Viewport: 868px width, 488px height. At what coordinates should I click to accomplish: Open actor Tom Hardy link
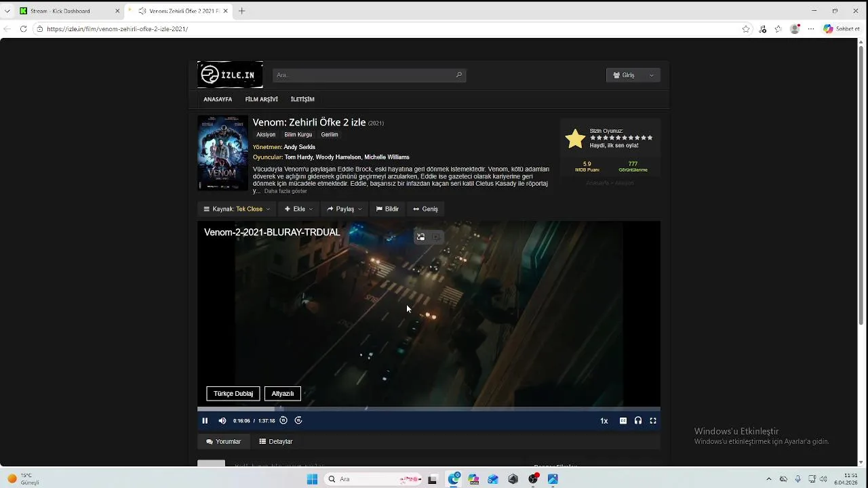[x=298, y=157]
